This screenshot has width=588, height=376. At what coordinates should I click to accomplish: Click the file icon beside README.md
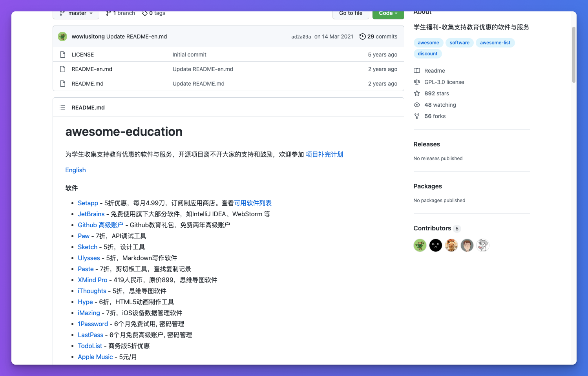[62, 84]
